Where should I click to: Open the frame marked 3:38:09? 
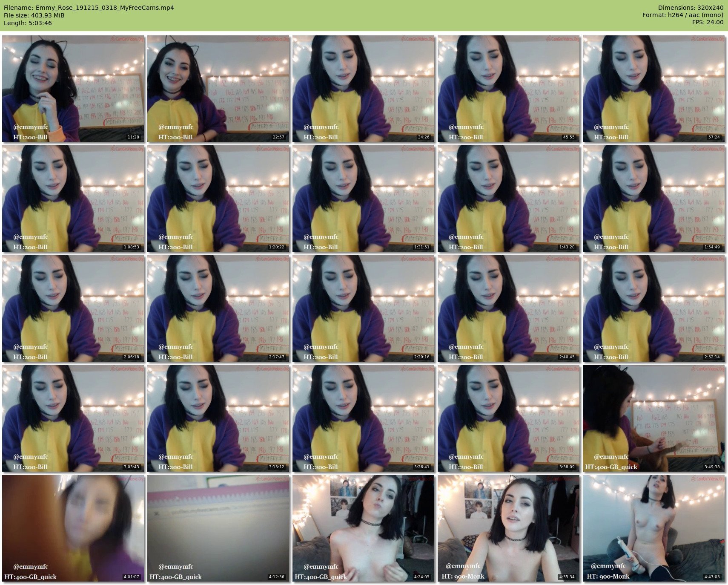(508, 418)
